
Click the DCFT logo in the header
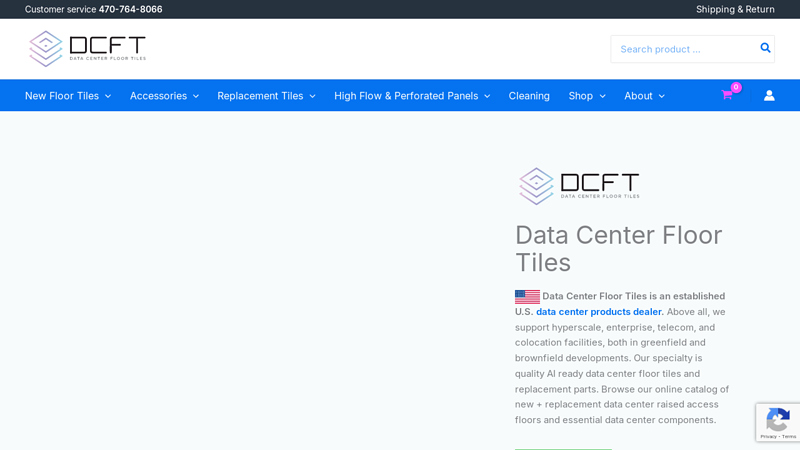(87, 48)
